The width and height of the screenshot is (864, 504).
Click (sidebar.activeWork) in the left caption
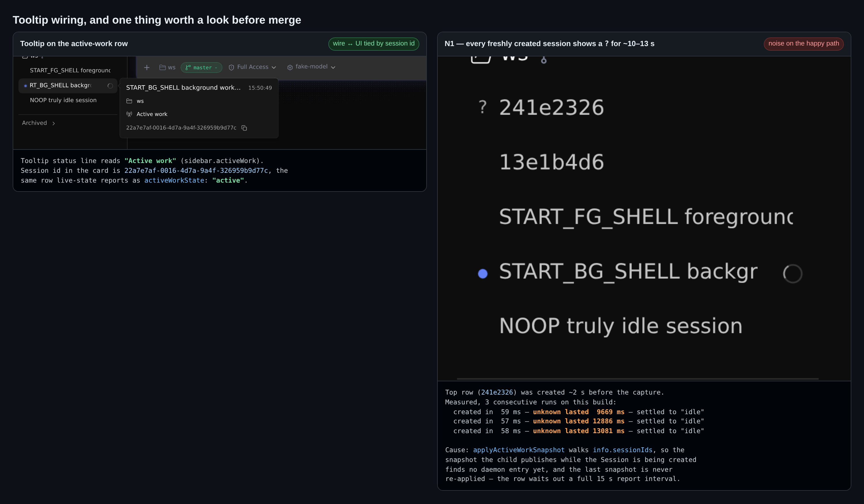tap(220, 161)
